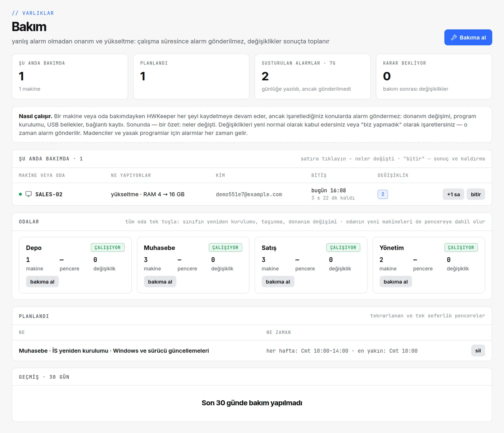Click the remaining time 3 s 22 dk kaldı
Viewport: 504px width, 433px height.
point(333,198)
